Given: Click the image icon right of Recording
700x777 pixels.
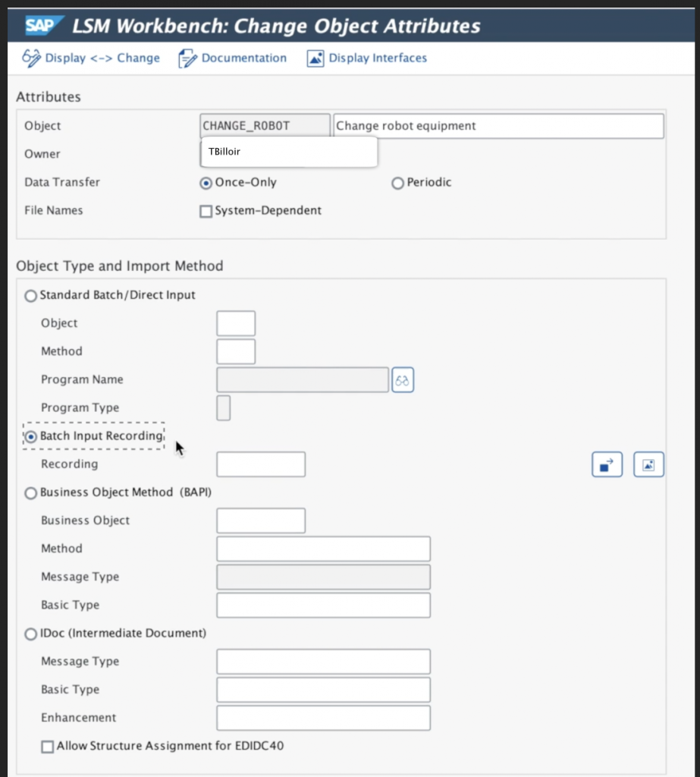Looking at the screenshot, I should pyautogui.click(x=648, y=464).
